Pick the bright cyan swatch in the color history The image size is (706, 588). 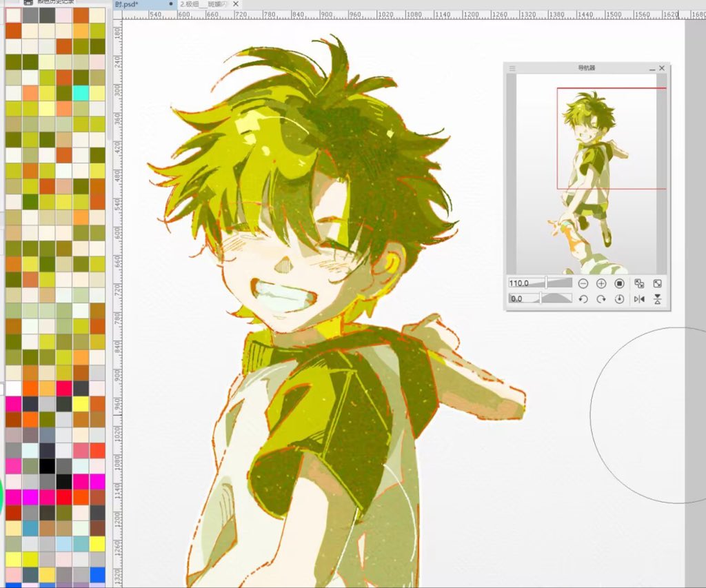coord(81,93)
